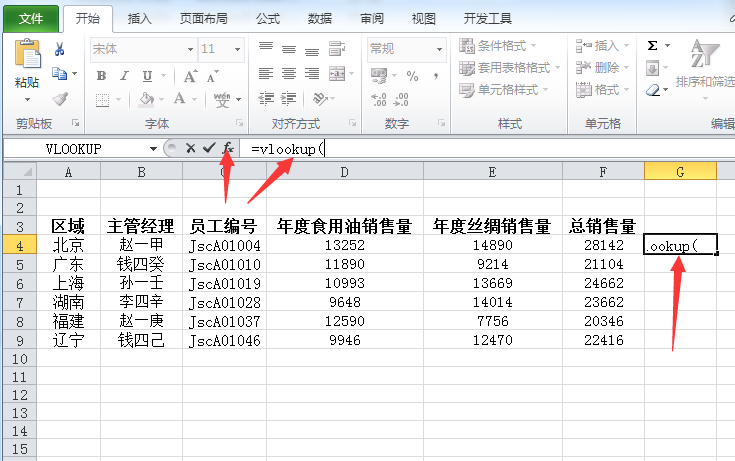
Task: Open Insert Function fx dialog
Action: [228, 148]
